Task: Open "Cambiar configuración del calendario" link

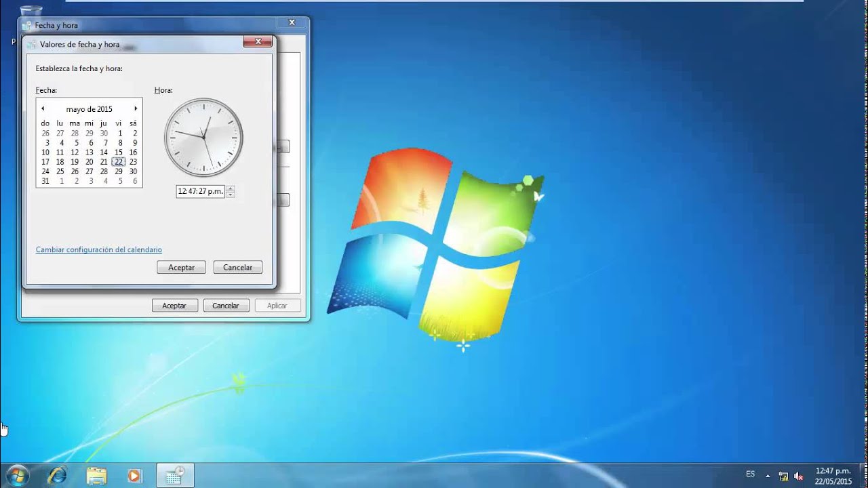Action: click(99, 249)
